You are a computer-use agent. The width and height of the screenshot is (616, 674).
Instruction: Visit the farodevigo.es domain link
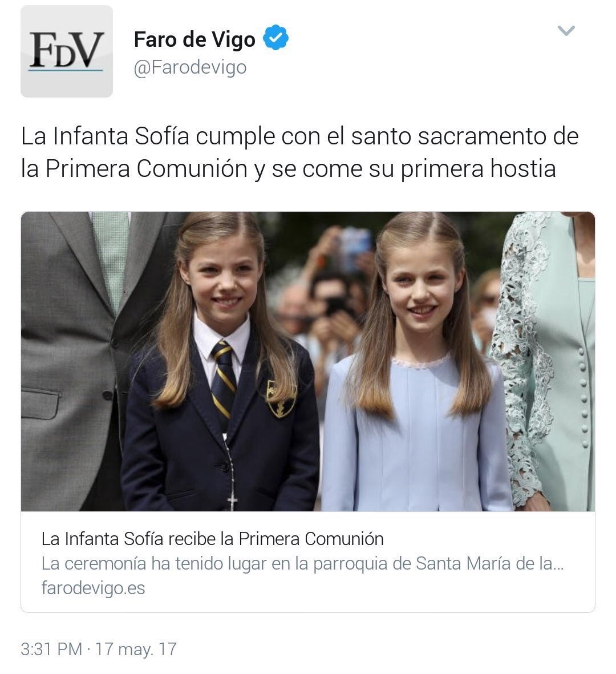93,588
